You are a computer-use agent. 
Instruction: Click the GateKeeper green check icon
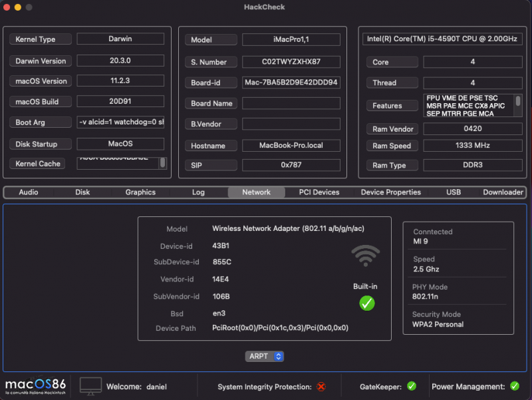pos(412,386)
